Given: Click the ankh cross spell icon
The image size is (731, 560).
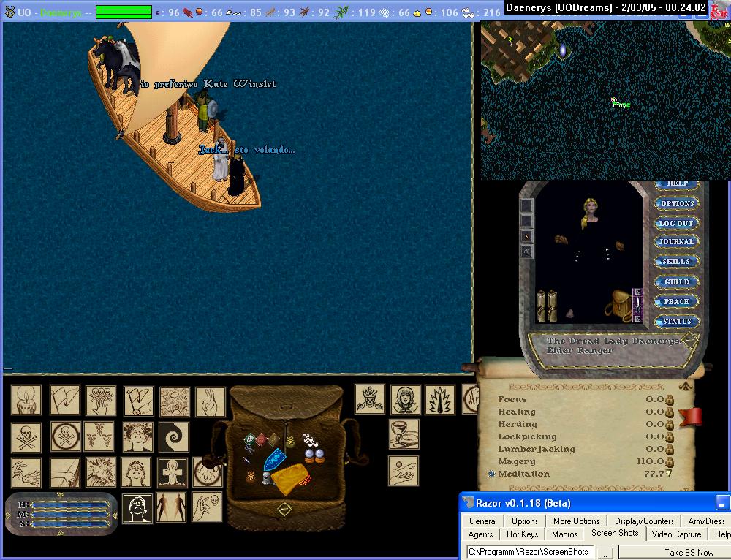Looking at the screenshot, I should click(x=172, y=472).
